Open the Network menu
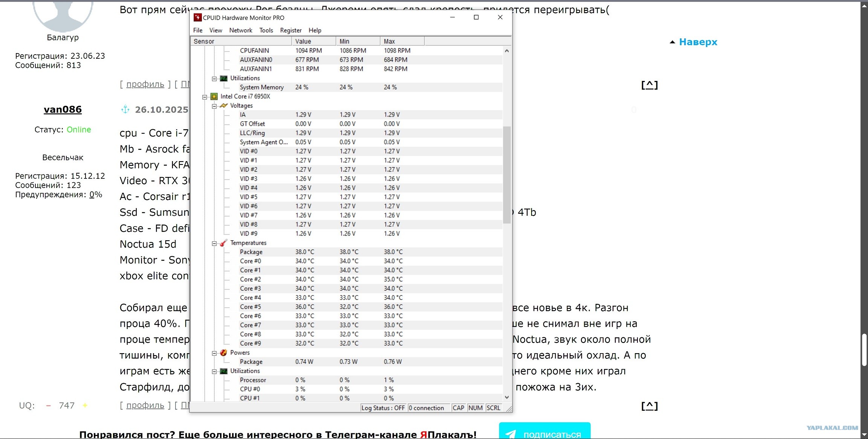This screenshot has height=439, width=868. coord(241,30)
